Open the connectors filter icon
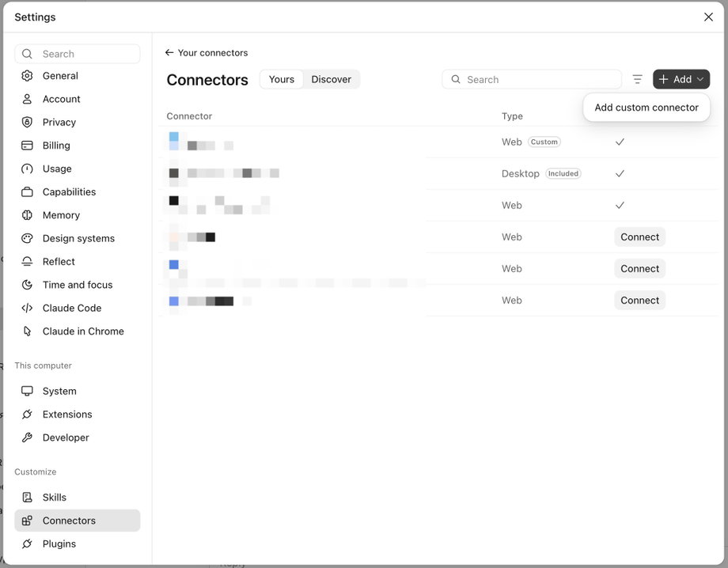This screenshot has height=568, width=728. click(x=638, y=79)
